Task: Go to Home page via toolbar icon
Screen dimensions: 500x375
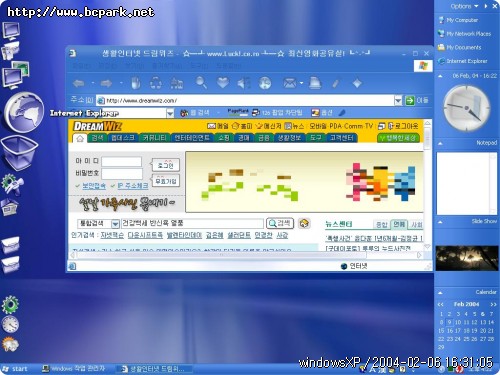Action: point(177,83)
